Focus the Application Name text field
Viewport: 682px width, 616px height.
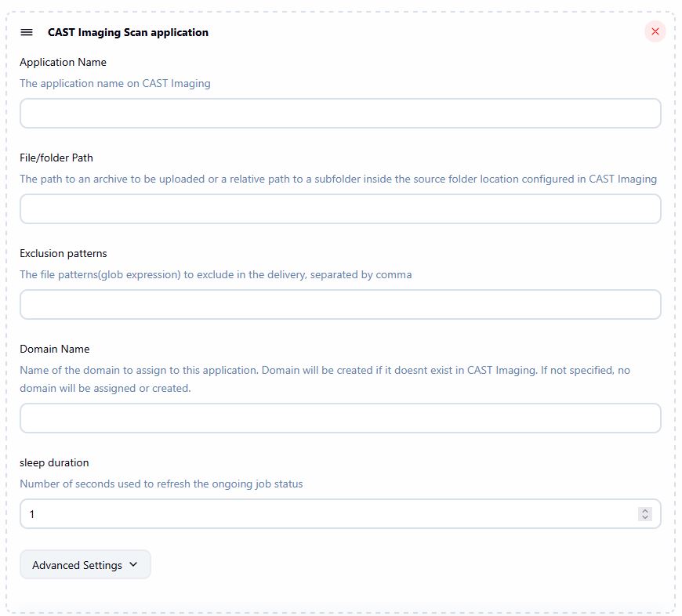340,114
